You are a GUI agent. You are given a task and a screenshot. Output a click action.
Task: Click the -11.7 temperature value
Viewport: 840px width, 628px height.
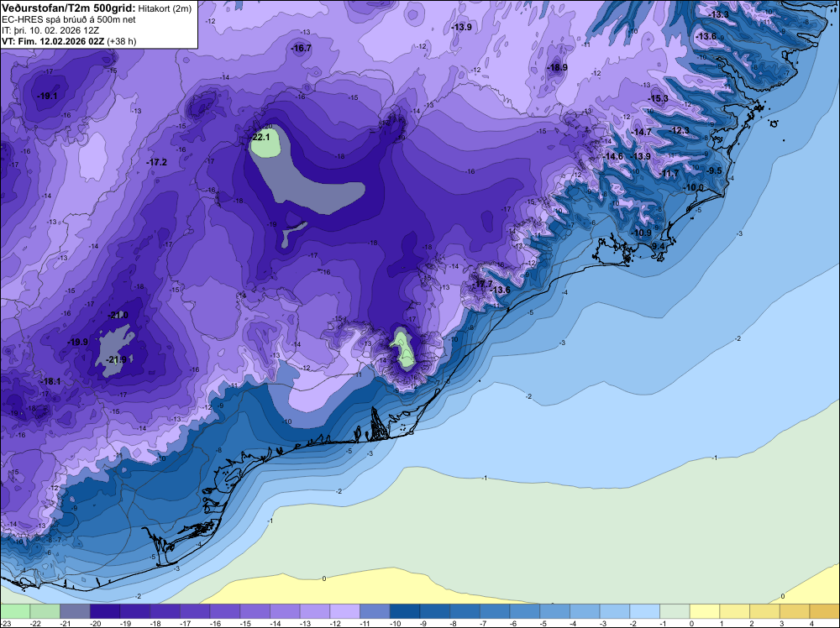click(669, 174)
